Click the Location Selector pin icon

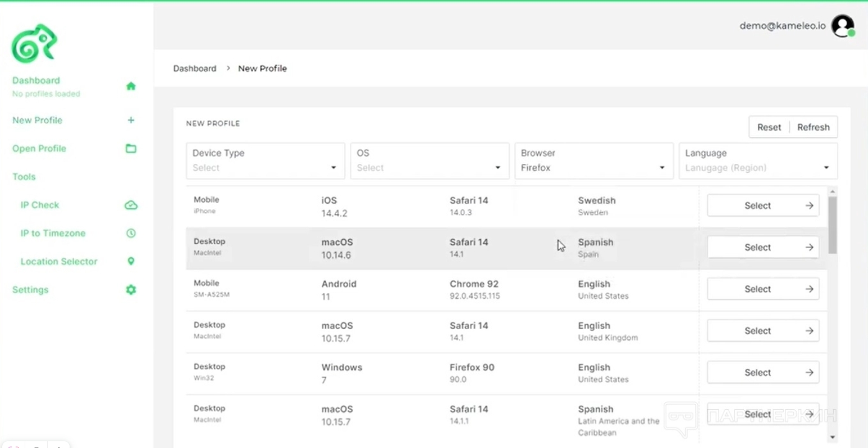(x=131, y=261)
